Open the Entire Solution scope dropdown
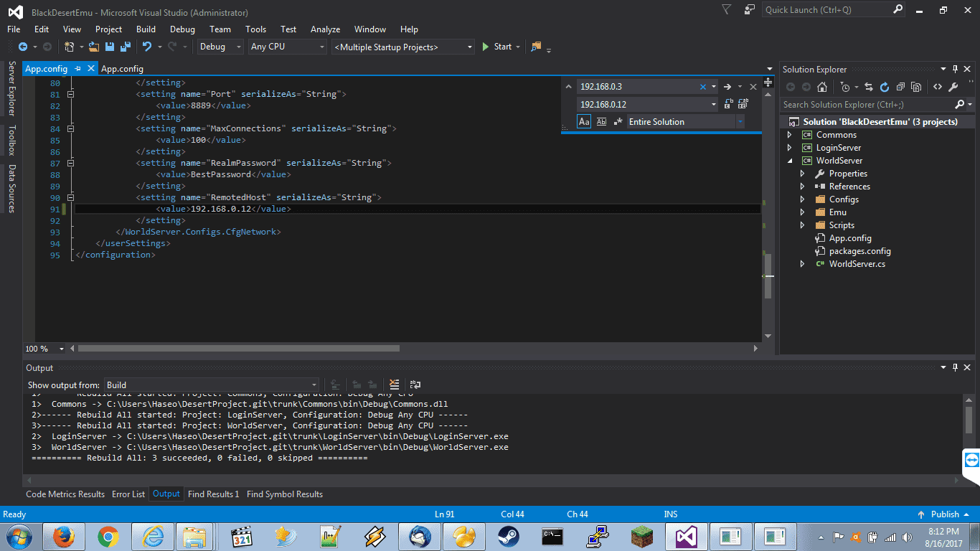 [686, 122]
